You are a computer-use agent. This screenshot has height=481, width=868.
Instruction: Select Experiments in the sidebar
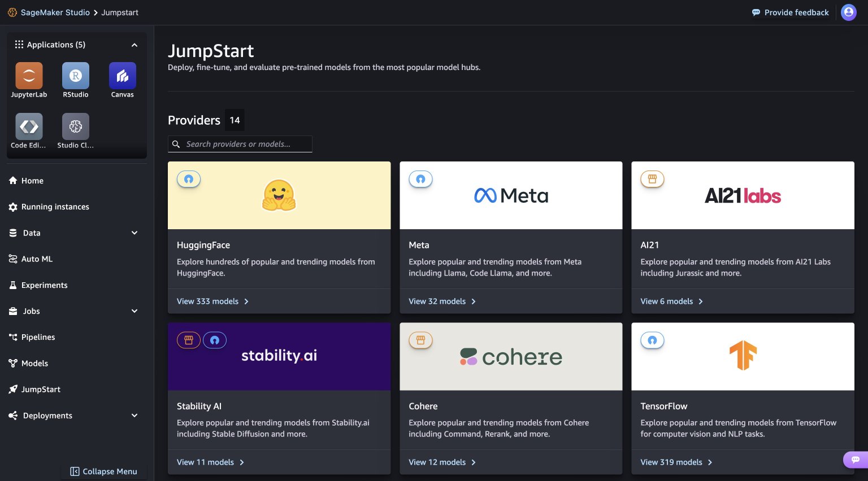[44, 285]
